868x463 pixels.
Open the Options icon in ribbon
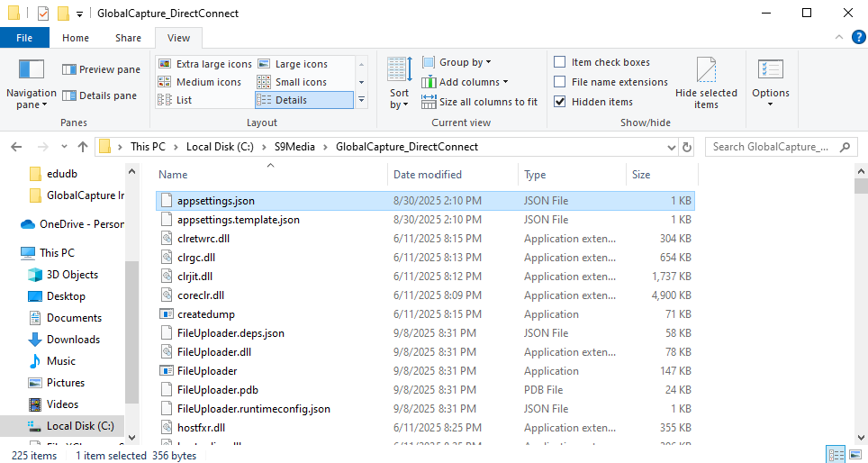770,71
